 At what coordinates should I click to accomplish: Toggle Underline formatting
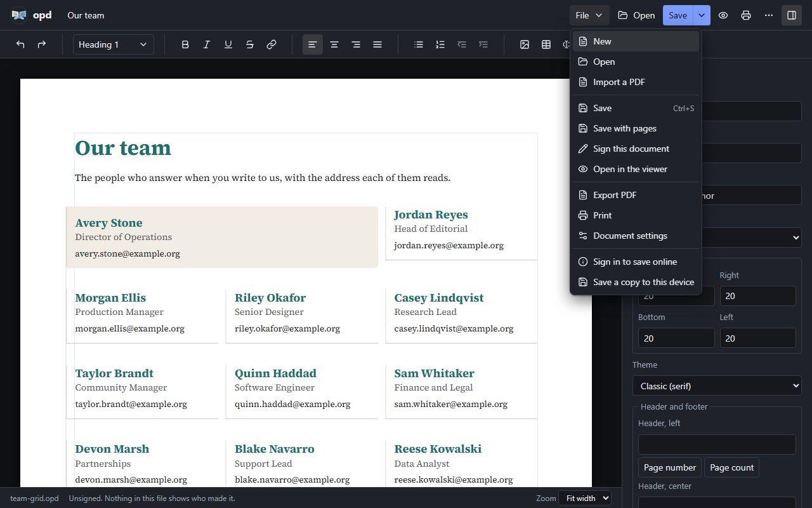coord(228,44)
